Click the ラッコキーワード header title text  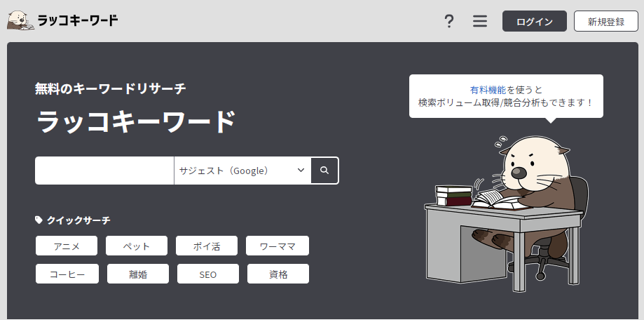click(x=78, y=20)
